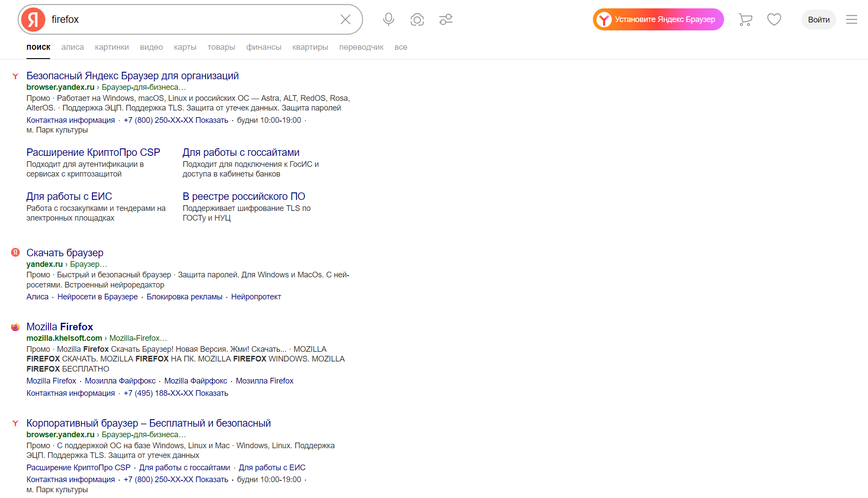The width and height of the screenshot is (868, 498).
Task: Open favorites via heart icon
Action: [x=774, y=19]
